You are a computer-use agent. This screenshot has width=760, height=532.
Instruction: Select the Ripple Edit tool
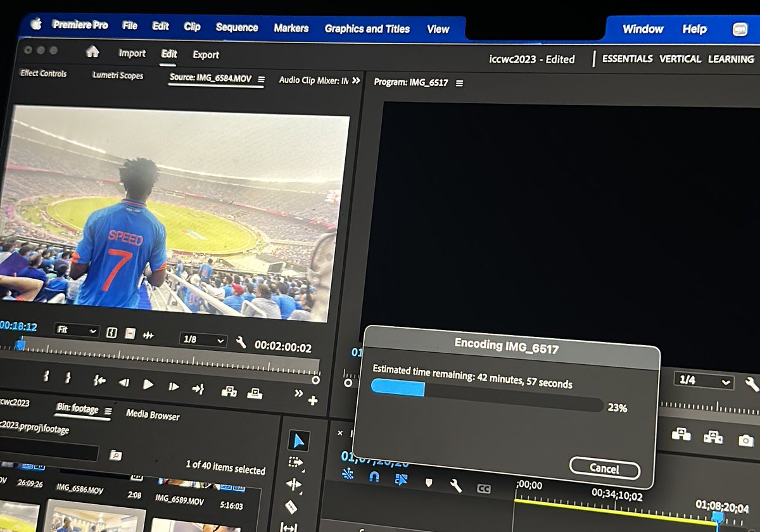[293, 484]
